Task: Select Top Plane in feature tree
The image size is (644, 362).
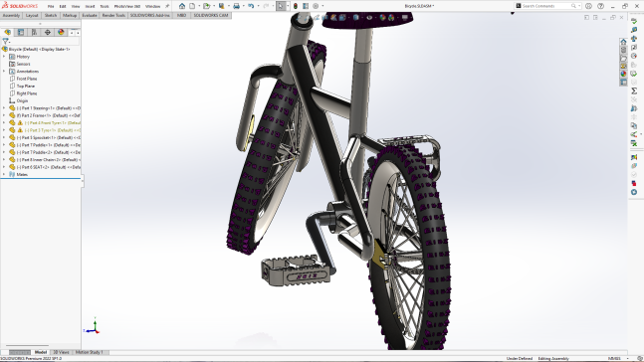Action: coord(26,87)
